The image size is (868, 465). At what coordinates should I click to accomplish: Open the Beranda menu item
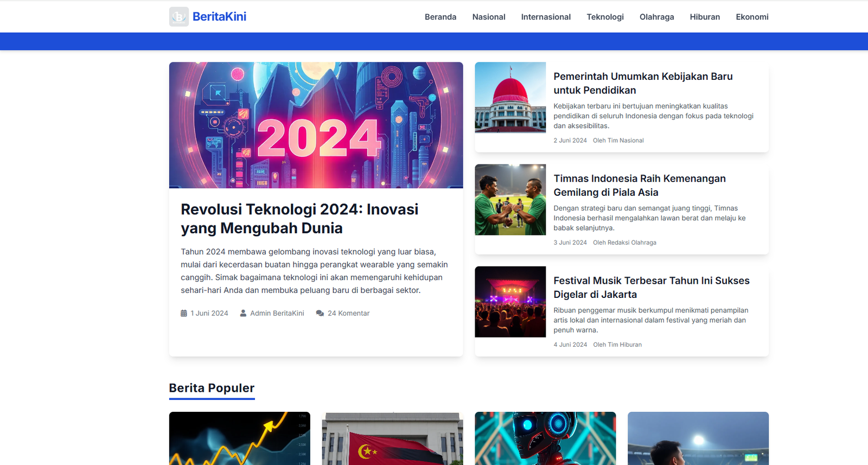click(441, 17)
